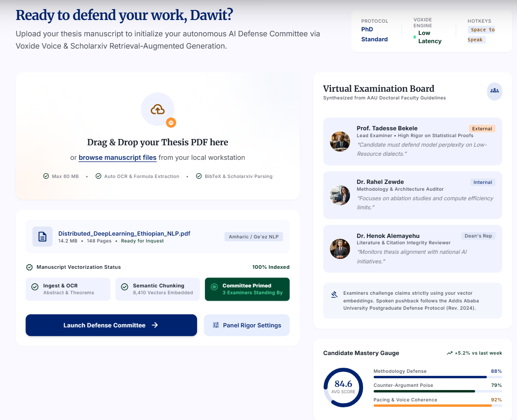Click the Internal badge on Rahel Zewde
The height and width of the screenshot is (420, 517).
pyautogui.click(x=483, y=182)
